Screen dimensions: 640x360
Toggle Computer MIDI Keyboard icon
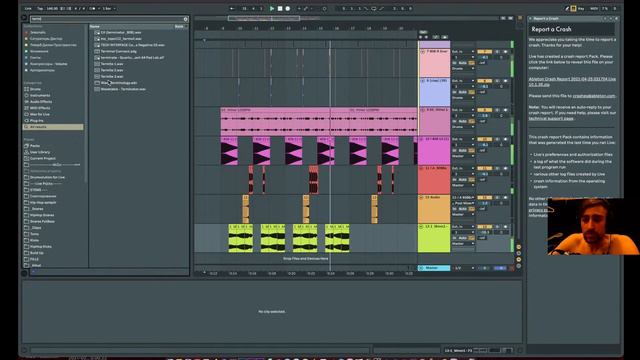pos(573,9)
